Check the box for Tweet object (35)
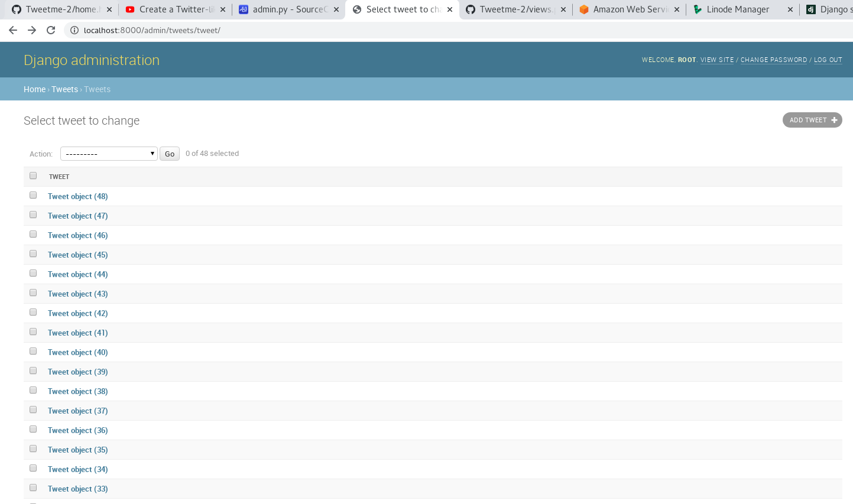 [x=33, y=448]
